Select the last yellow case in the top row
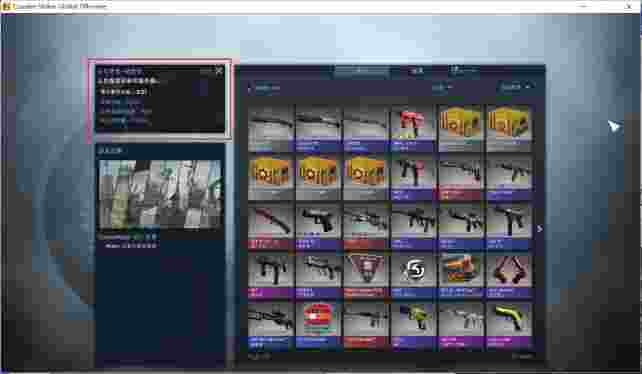 pos(508,128)
